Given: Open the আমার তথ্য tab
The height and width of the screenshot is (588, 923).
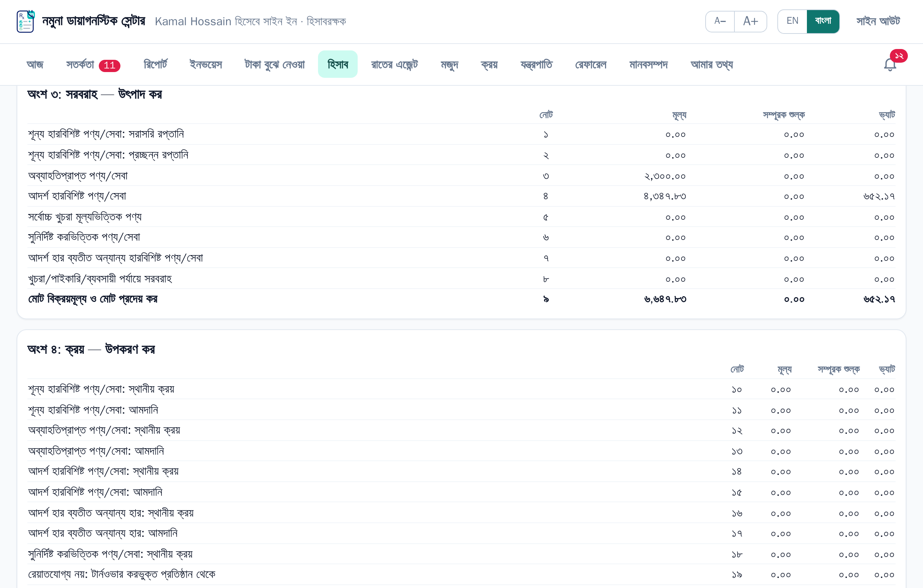Looking at the screenshot, I should 712,64.
